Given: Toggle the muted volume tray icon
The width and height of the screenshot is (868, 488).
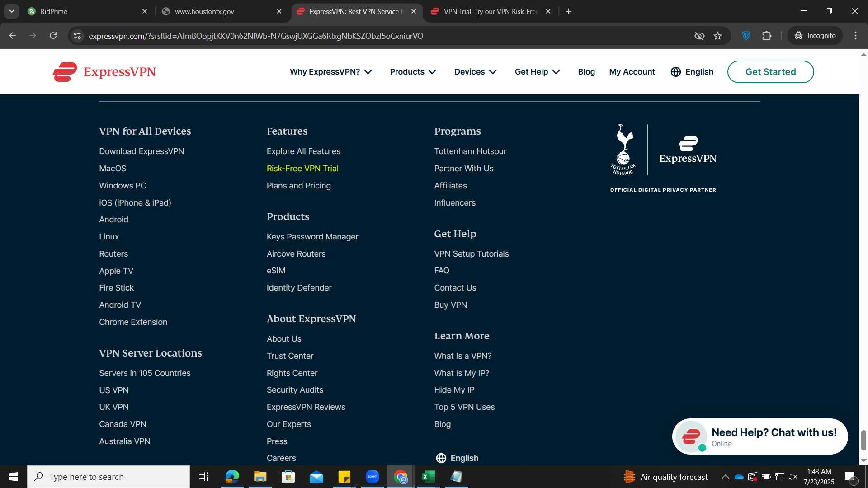Looking at the screenshot, I should click(793, 477).
